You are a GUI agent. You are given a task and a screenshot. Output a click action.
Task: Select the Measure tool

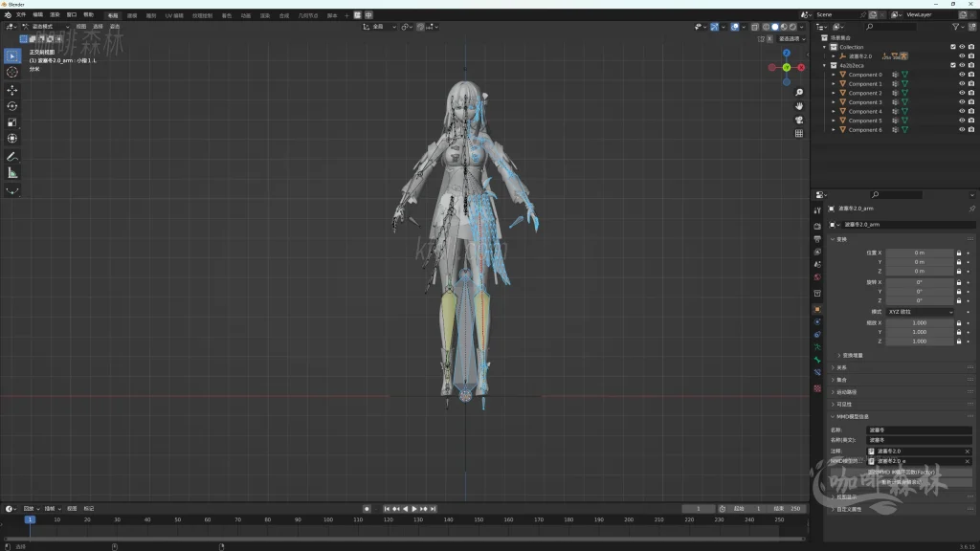point(11,173)
